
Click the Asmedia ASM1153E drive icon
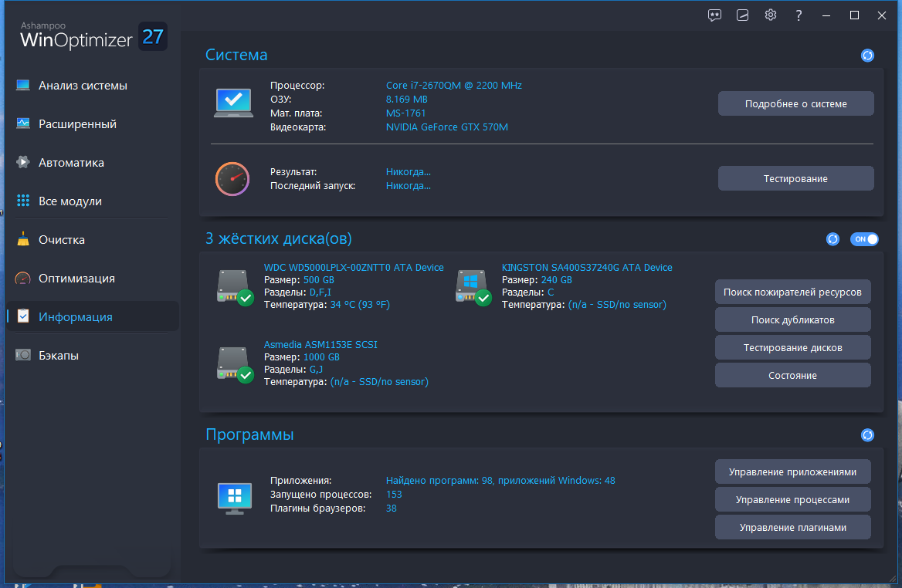point(236,365)
